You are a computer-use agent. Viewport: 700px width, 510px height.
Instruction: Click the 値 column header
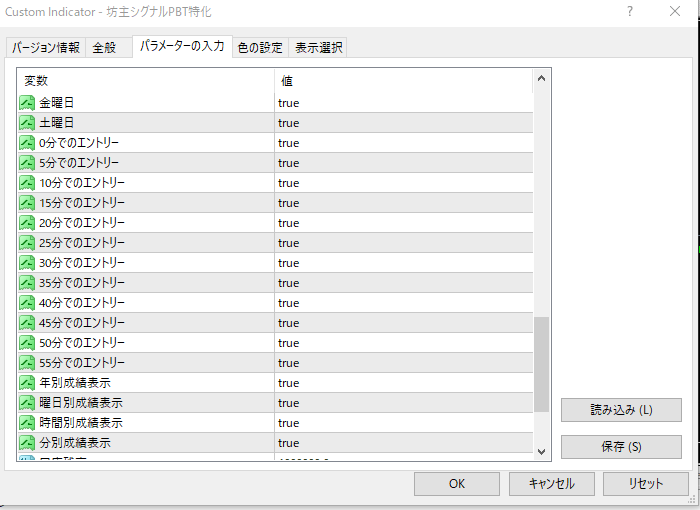[404, 81]
